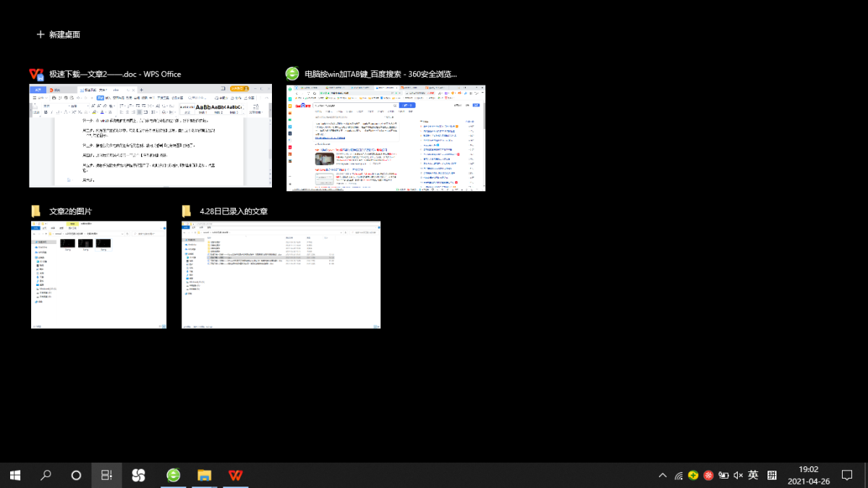Screen dimensions: 868x488
Task: Click the New Desktop button
Action: [58, 34]
